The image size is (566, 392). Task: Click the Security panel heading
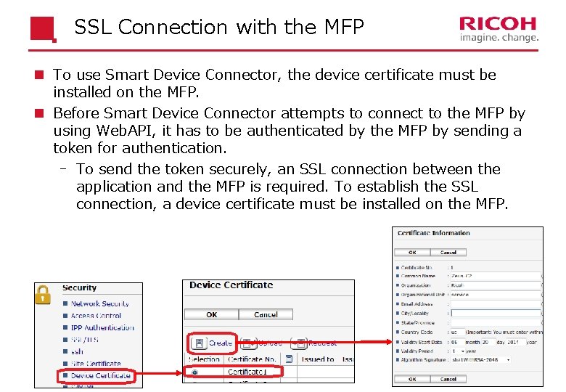point(79,287)
